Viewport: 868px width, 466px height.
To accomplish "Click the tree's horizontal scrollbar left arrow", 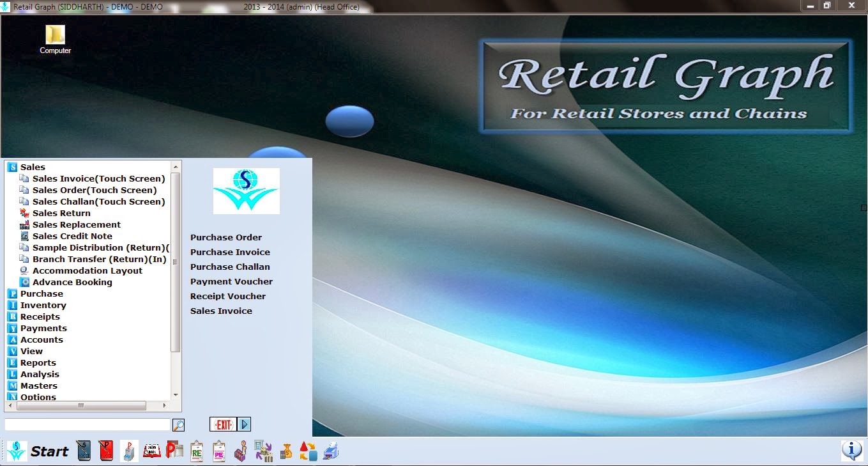I will [x=10, y=405].
